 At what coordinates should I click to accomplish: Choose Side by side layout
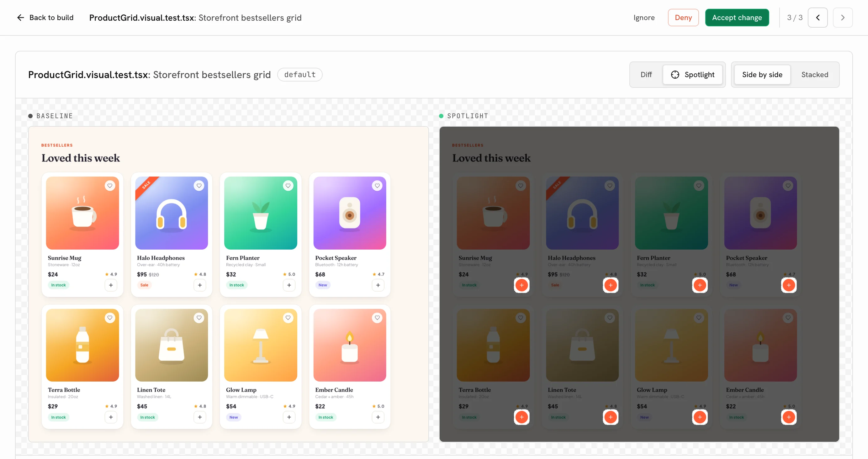(762, 75)
